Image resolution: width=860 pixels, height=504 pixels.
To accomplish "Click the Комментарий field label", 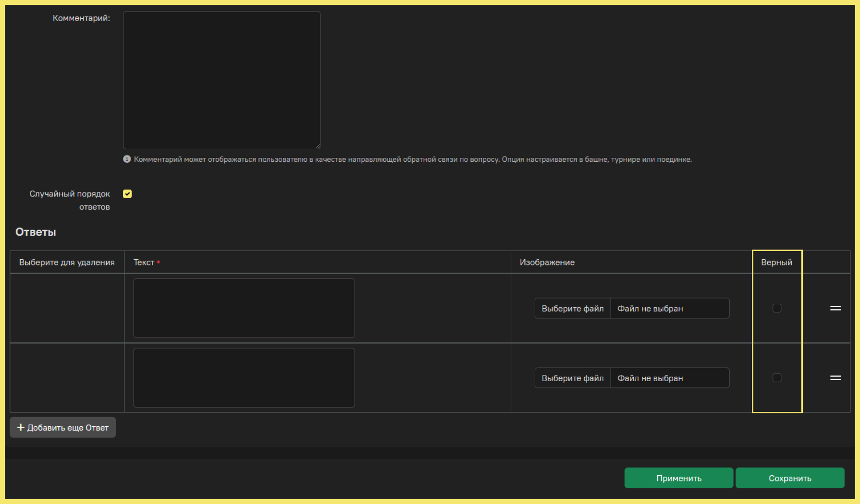I will 81,18.
